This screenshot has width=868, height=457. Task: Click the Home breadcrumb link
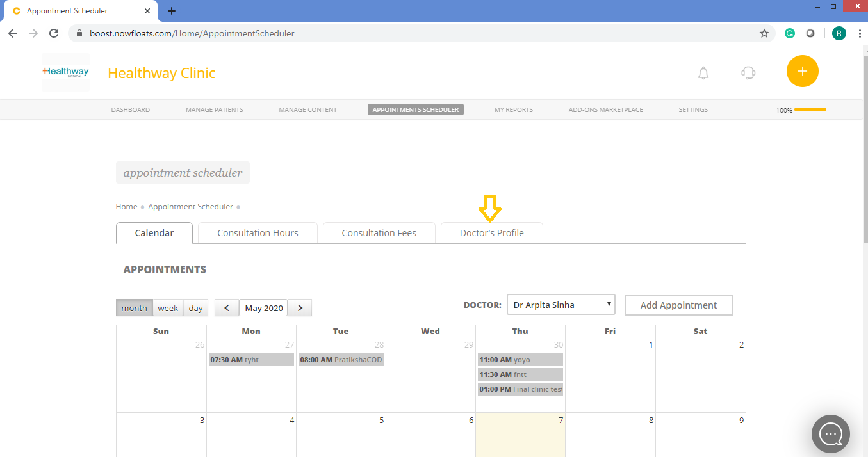click(x=126, y=207)
